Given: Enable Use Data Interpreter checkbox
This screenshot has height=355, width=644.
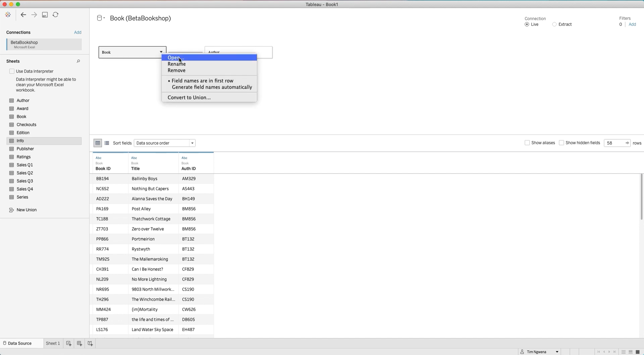Looking at the screenshot, I should coord(12,71).
